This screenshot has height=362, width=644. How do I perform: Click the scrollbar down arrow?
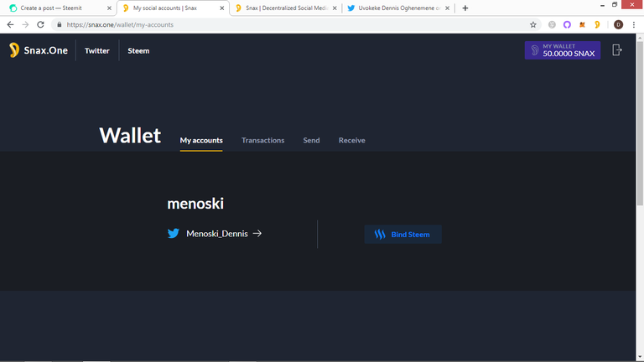[x=640, y=358]
